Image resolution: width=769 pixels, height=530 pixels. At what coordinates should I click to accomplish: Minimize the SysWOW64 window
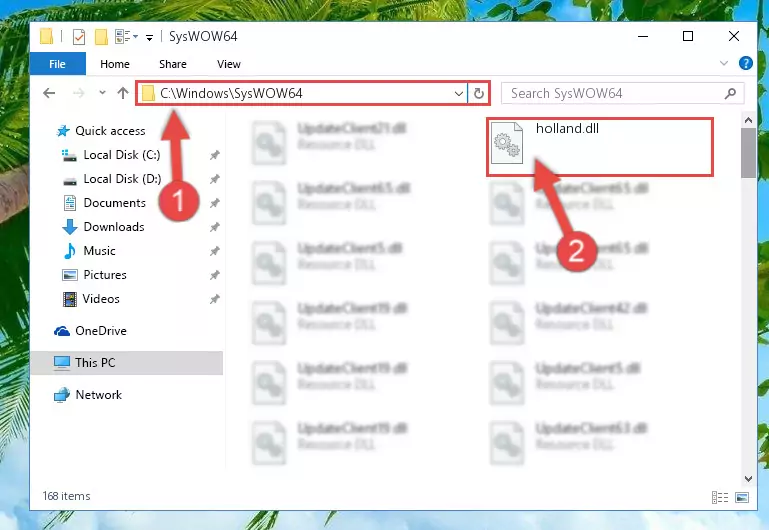coord(643,36)
